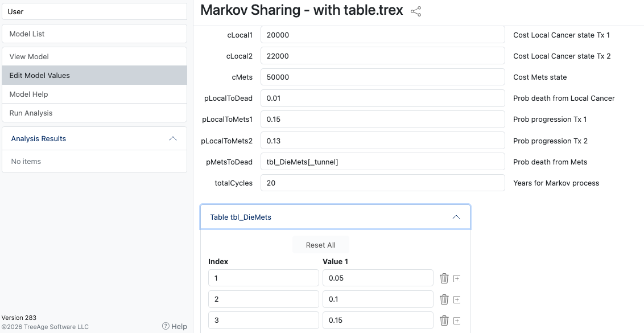The image size is (644, 333).
Task: Edit Value 1 field containing 0.15
Action: tap(378, 320)
